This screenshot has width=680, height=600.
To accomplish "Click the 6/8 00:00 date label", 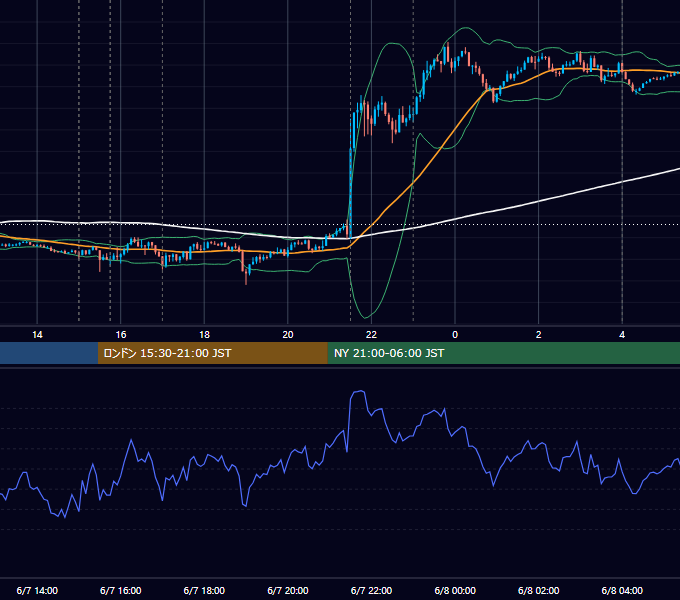I will [x=455, y=590].
